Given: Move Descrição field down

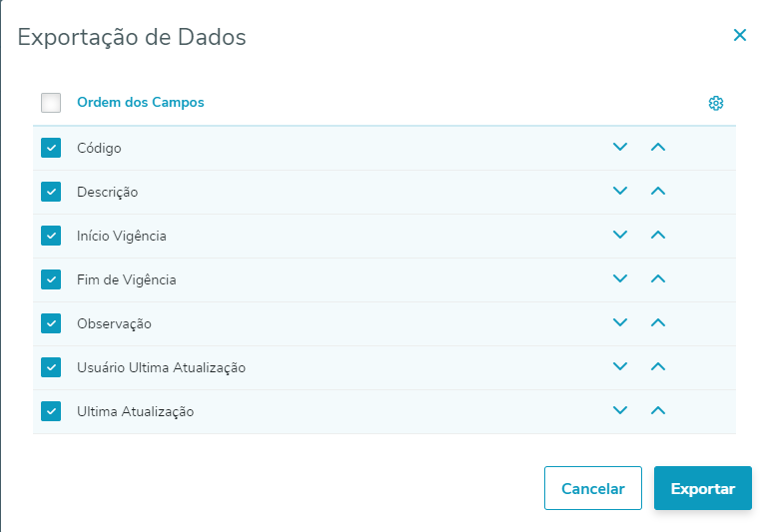Looking at the screenshot, I should [x=620, y=192].
